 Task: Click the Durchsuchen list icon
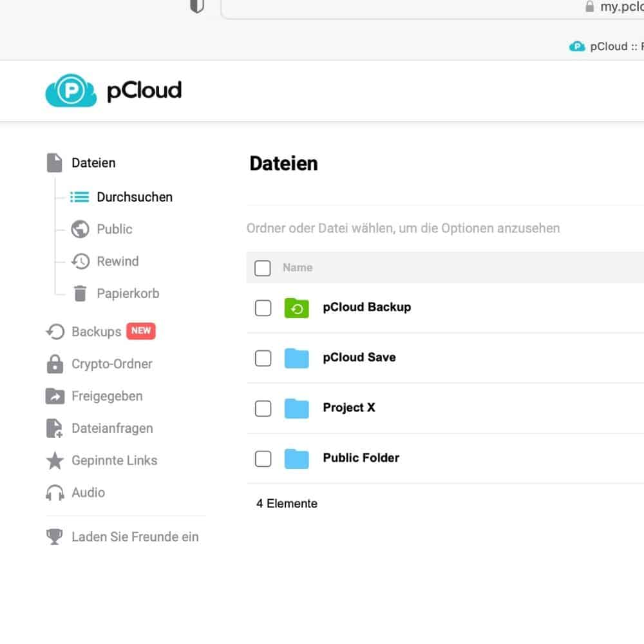pyautogui.click(x=80, y=197)
